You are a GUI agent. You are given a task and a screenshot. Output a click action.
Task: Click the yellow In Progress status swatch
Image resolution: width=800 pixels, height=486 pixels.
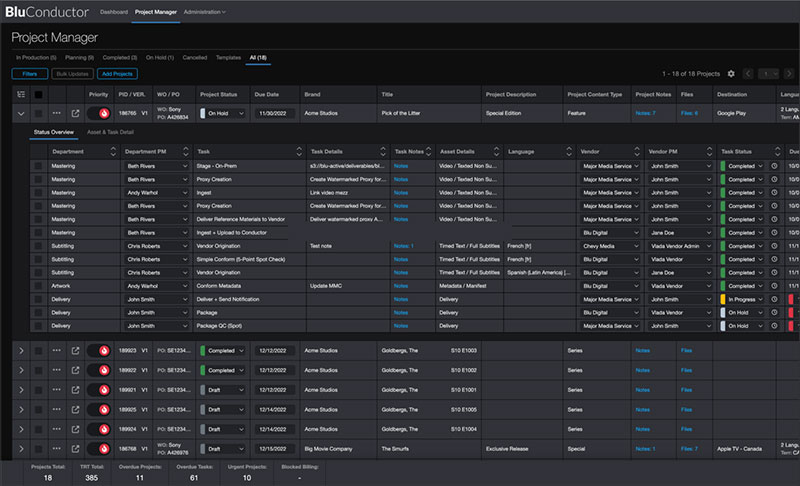(723, 298)
